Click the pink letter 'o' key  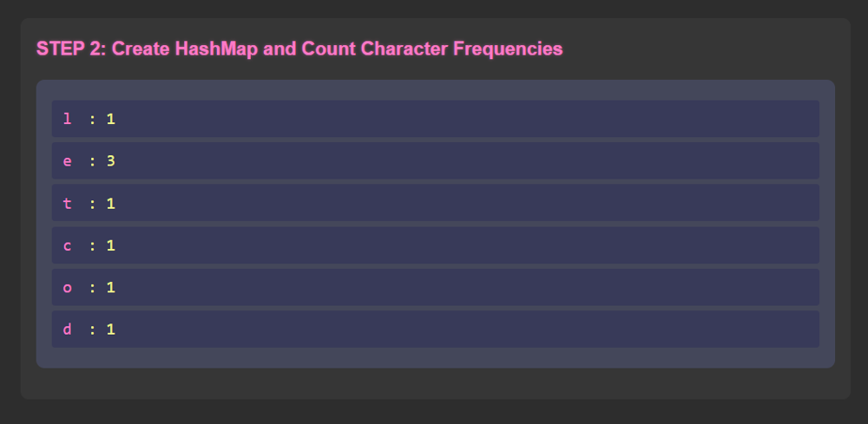click(68, 287)
